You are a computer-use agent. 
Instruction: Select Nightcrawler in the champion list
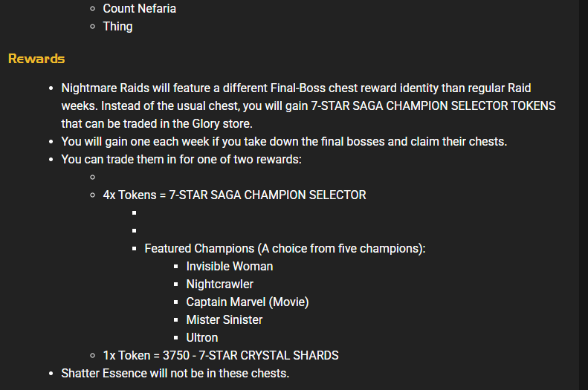tap(220, 285)
